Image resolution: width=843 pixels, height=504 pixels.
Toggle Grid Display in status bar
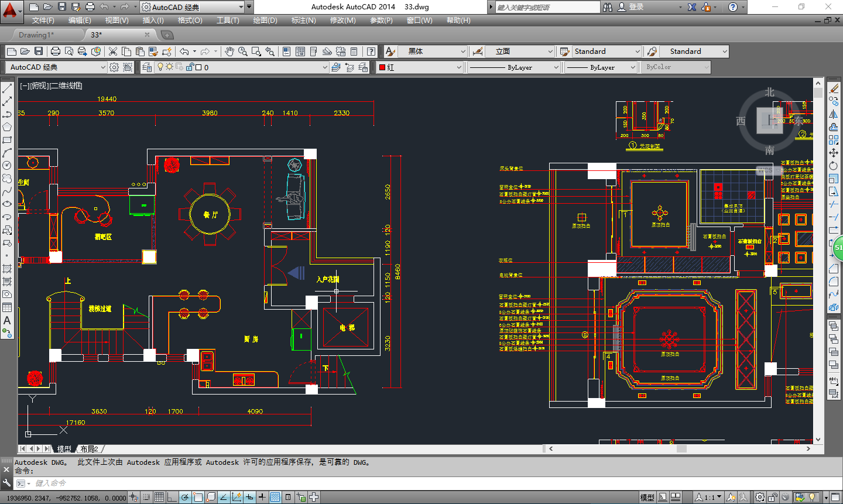tap(159, 498)
